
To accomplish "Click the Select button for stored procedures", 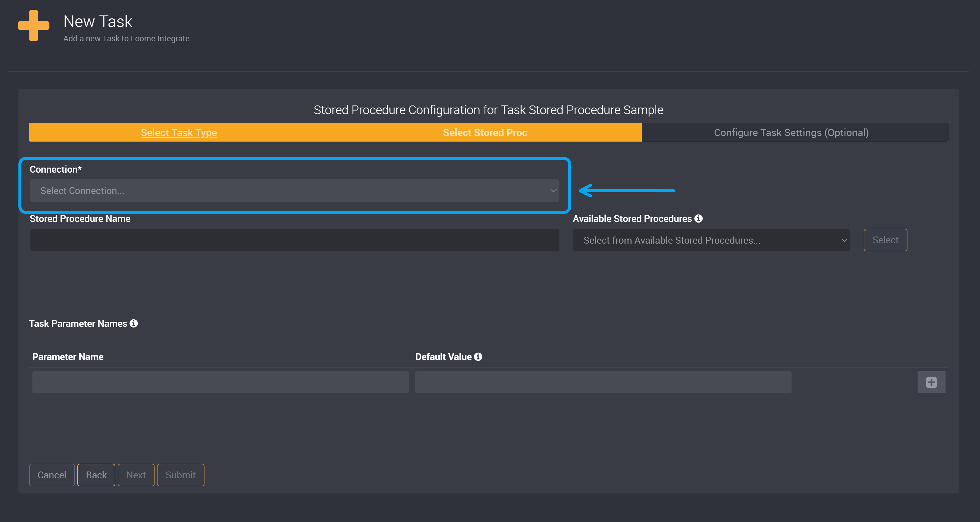I will tap(885, 240).
